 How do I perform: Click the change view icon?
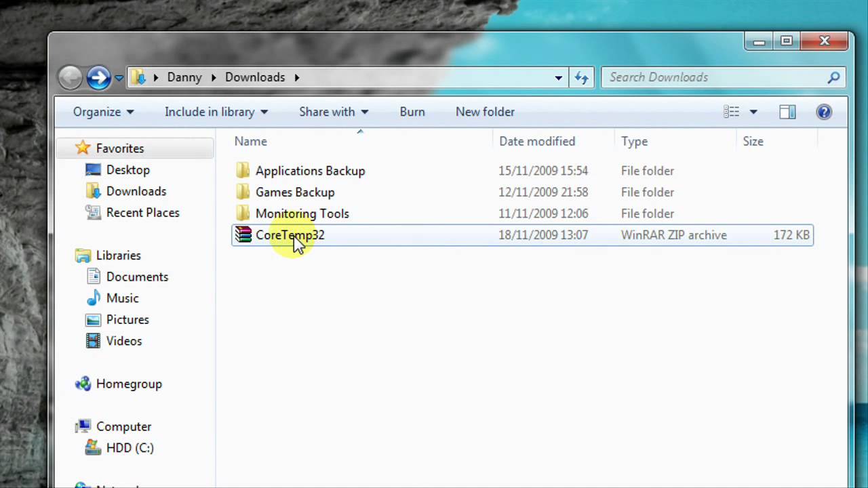tap(731, 112)
